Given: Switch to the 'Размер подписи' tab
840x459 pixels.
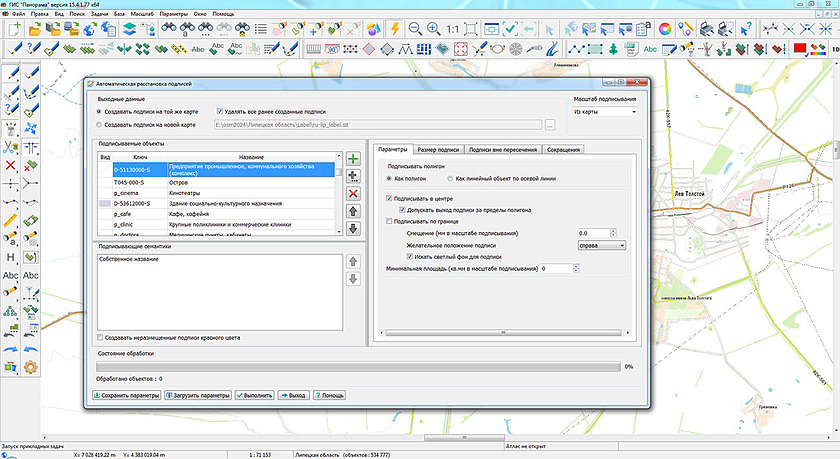Looking at the screenshot, I should (x=439, y=150).
